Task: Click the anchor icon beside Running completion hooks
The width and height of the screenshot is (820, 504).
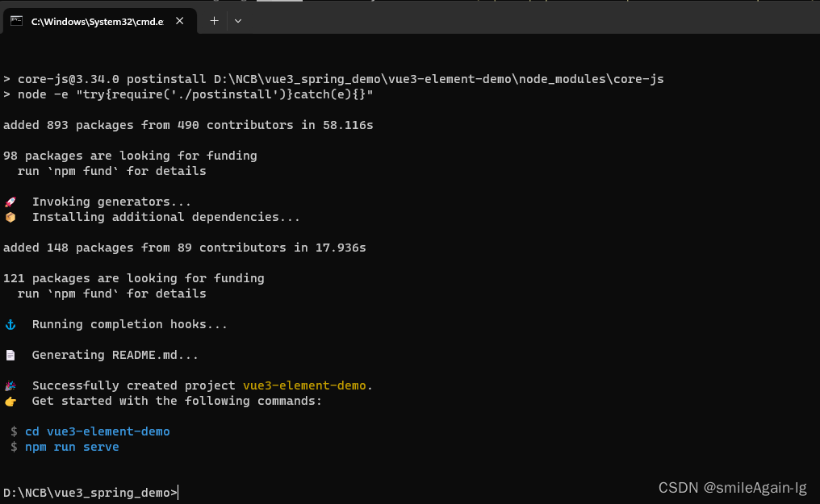Action: coord(10,324)
